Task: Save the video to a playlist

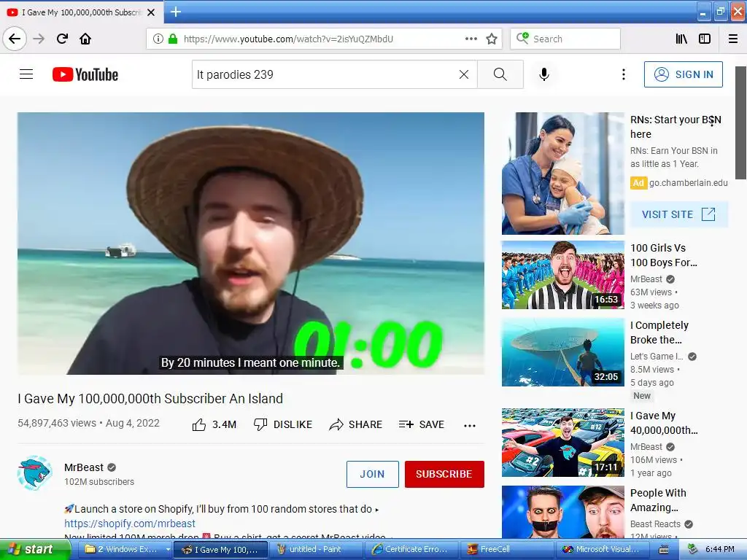Action: click(421, 424)
